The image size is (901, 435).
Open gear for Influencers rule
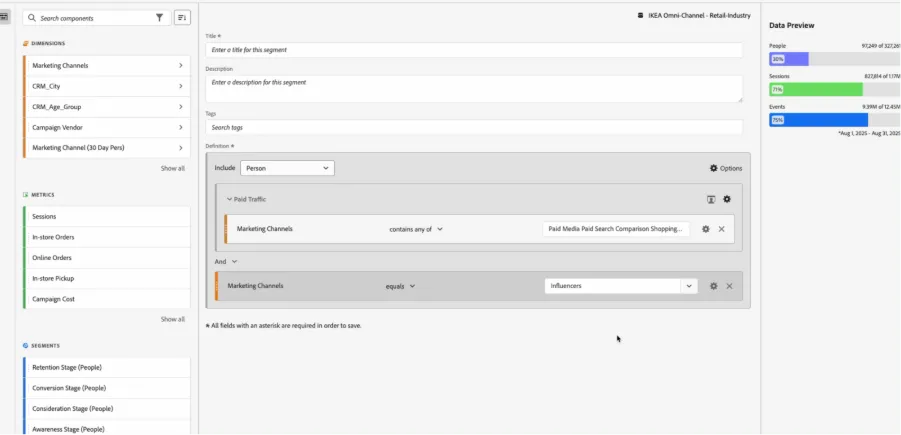(x=714, y=286)
